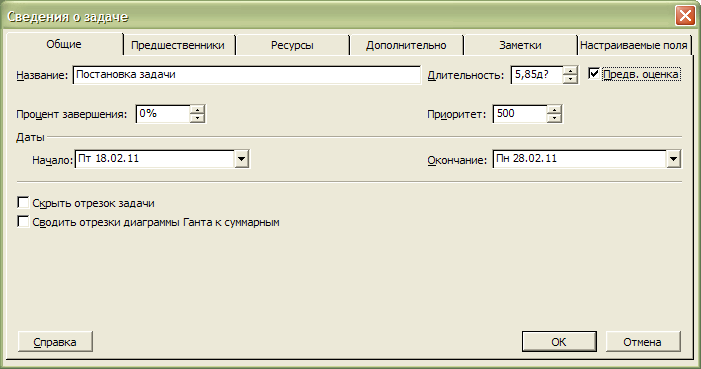Lower Приоритет using the down arrow
The image size is (701, 369).
(x=554, y=118)
